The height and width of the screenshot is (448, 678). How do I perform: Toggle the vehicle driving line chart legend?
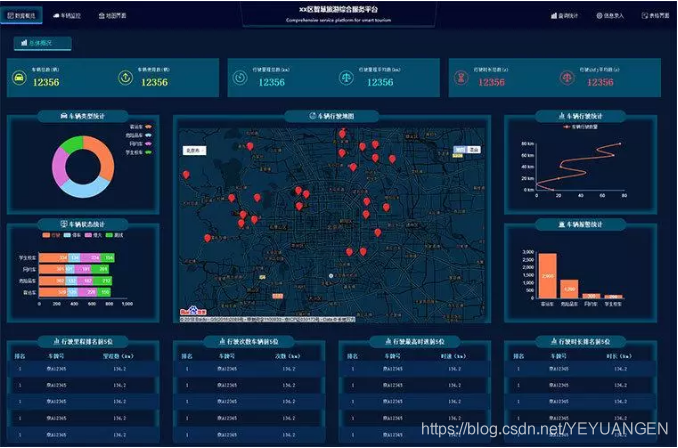[x=578, y=127]
